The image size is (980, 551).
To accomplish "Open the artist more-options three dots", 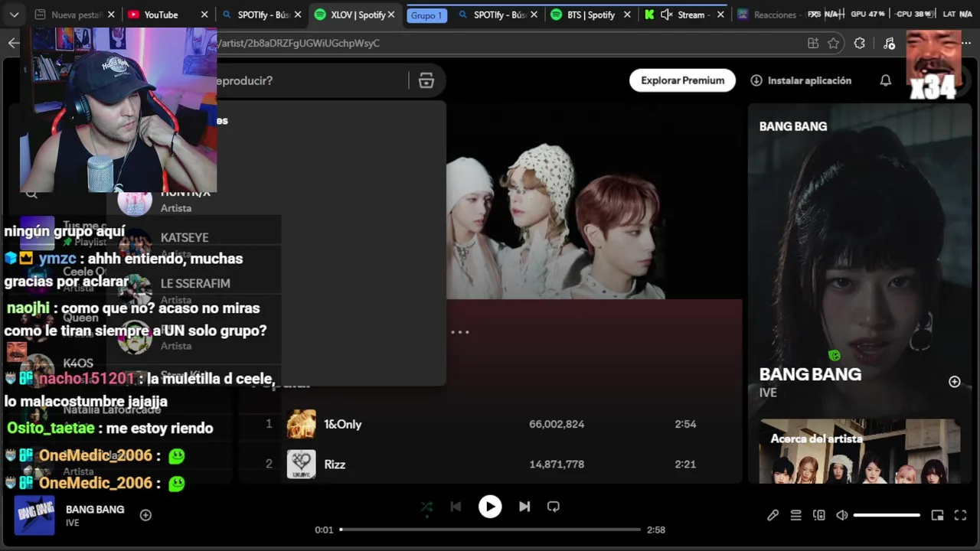I will pos(459,332).
